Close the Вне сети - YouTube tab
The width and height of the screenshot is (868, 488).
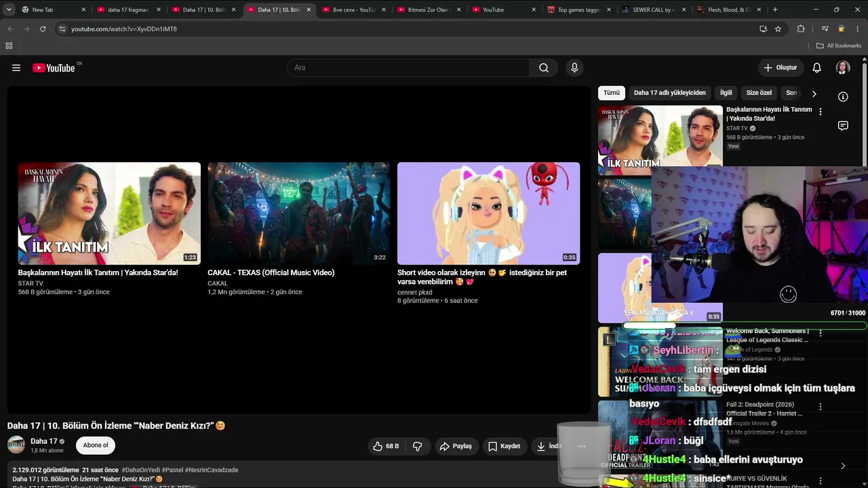point(384,10)
